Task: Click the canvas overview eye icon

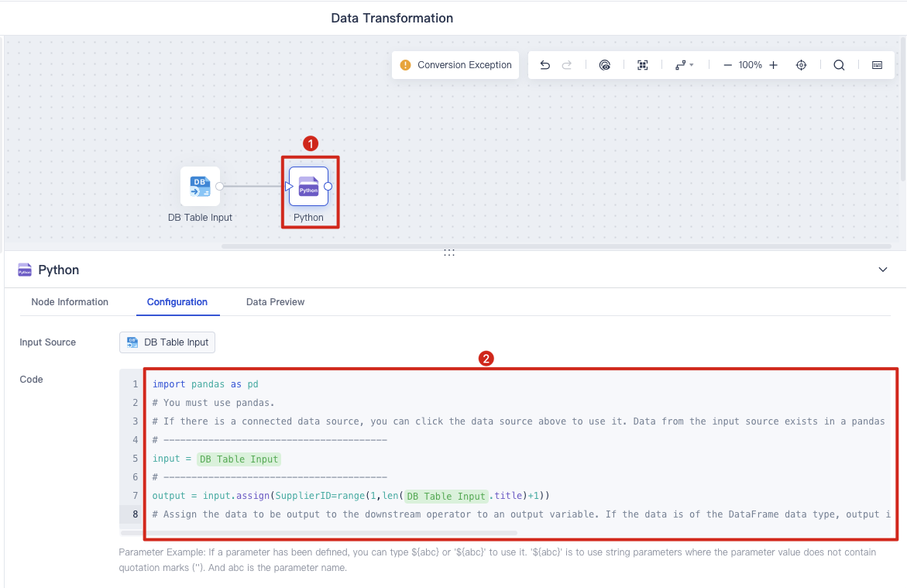Action: point(604,65)
